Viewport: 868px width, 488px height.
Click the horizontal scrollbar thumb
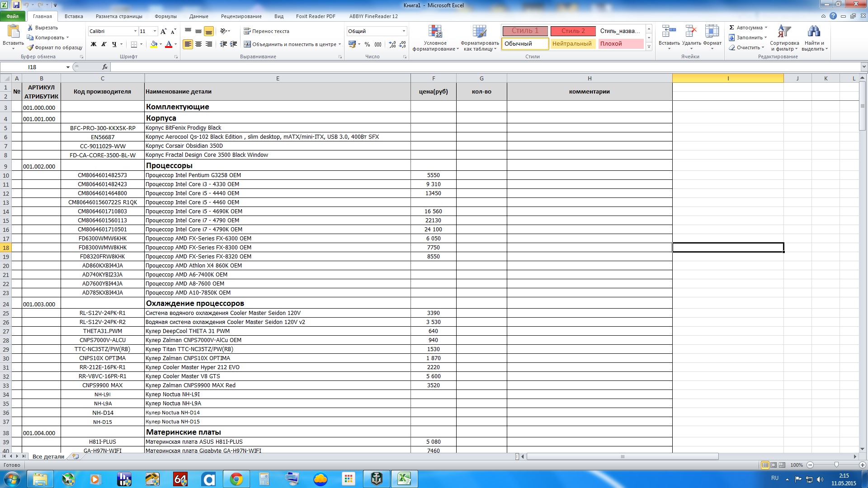(x=623, y=456)
